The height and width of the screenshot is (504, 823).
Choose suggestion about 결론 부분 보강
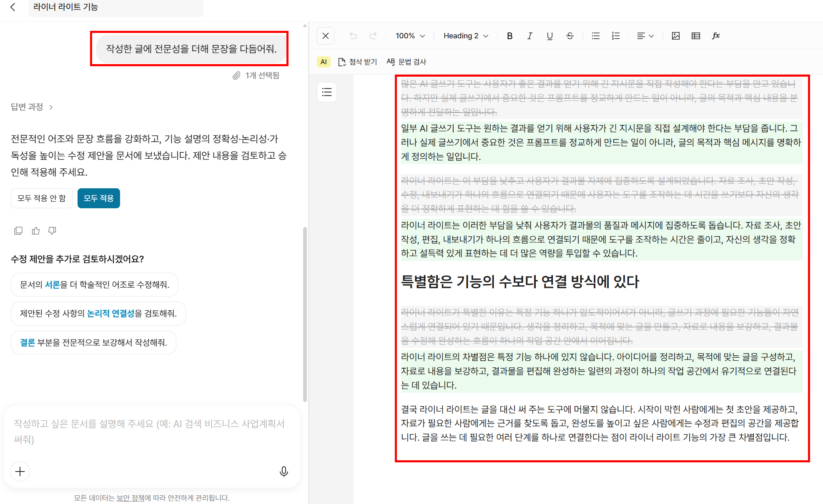click(93, 342)
